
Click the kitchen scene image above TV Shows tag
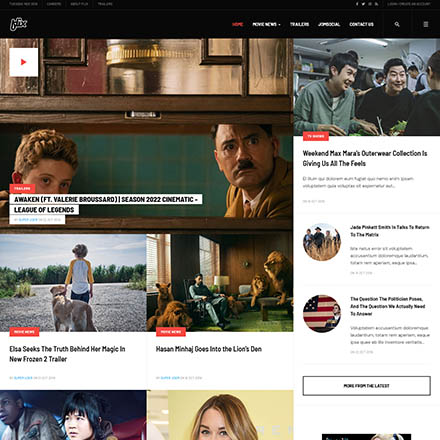coord(367,87)
